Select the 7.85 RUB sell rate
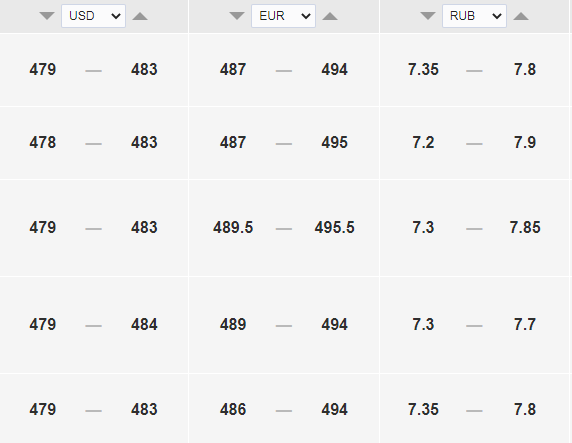Screen dimensions: 572x443 coord(525,227)
